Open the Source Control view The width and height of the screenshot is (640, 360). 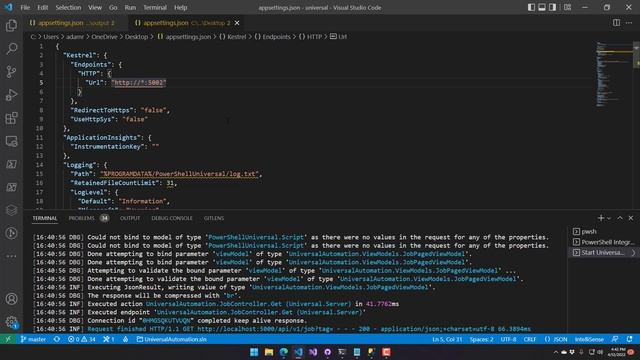click(11, 72)
